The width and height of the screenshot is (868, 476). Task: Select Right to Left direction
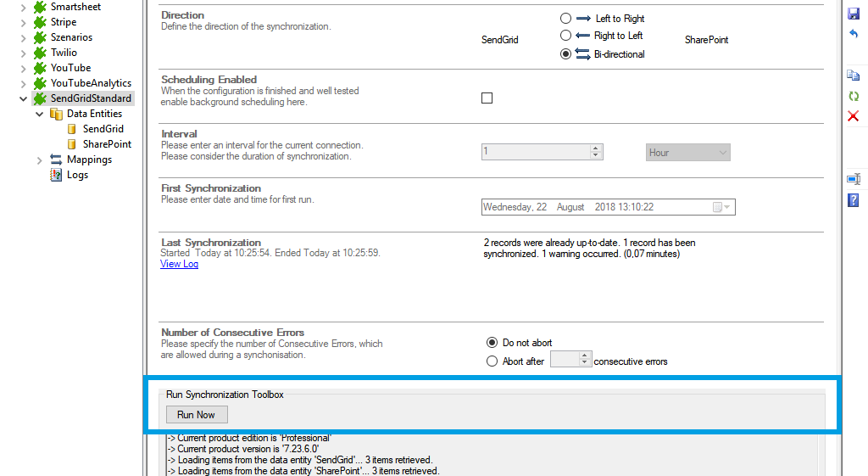coord(565,36)
